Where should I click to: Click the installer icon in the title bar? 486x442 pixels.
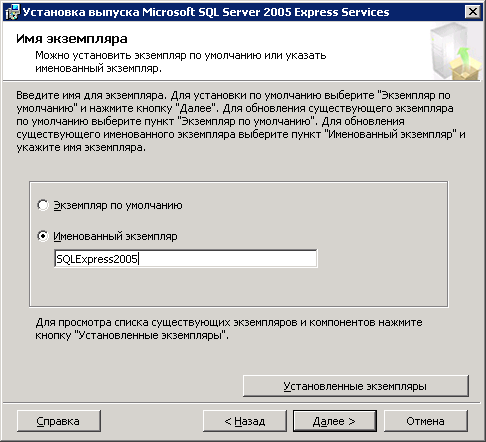12,12
